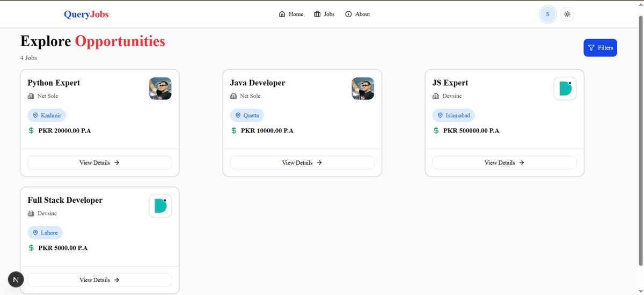Image resolution: width=644 pixels, height=295 pixels.
Task: Click the Next.js 'N' dev tools badge
Action: click(16, 279)
